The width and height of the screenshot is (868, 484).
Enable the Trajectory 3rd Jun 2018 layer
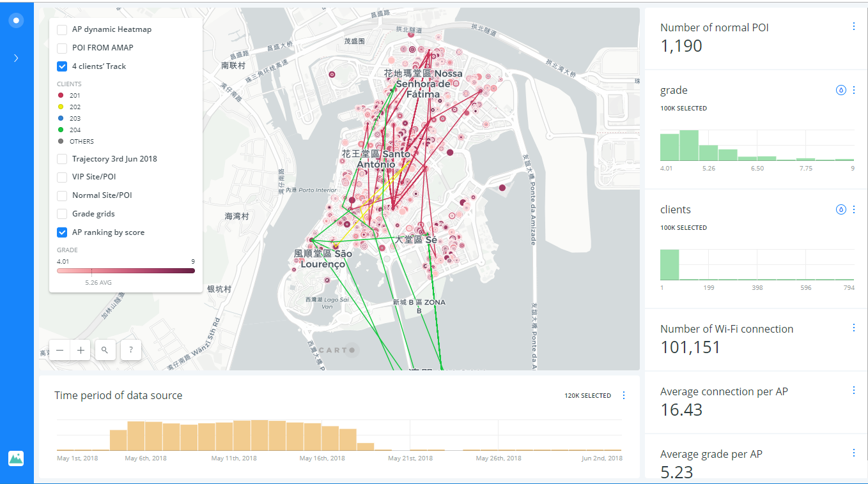click(x=62, y=159)
